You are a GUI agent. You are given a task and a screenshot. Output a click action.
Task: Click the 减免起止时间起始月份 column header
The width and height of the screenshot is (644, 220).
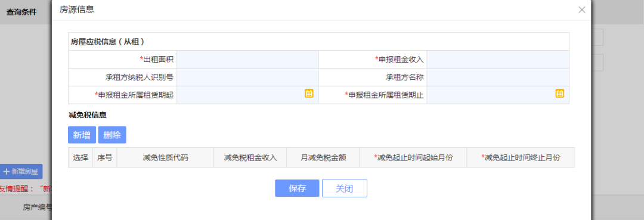click(x=413, y=157)
